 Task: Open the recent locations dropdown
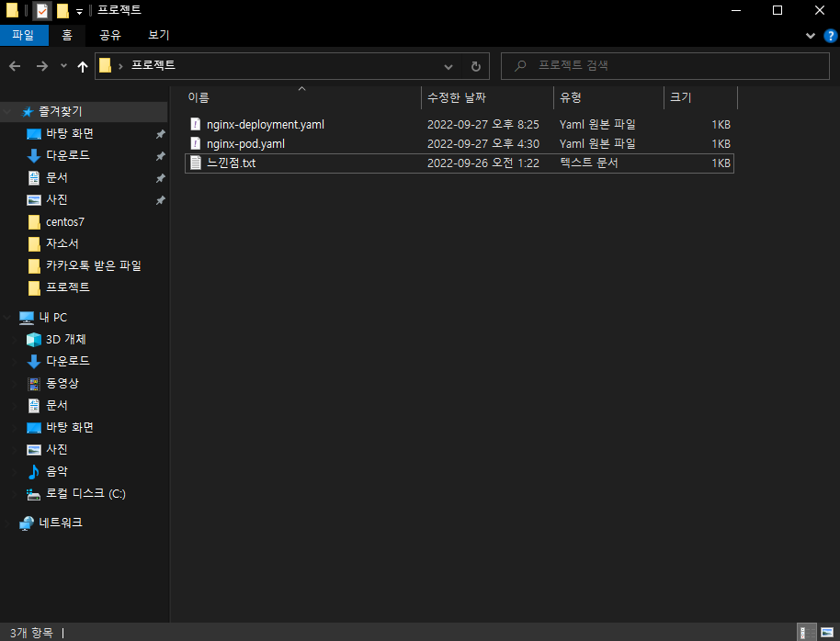[63, 66]
